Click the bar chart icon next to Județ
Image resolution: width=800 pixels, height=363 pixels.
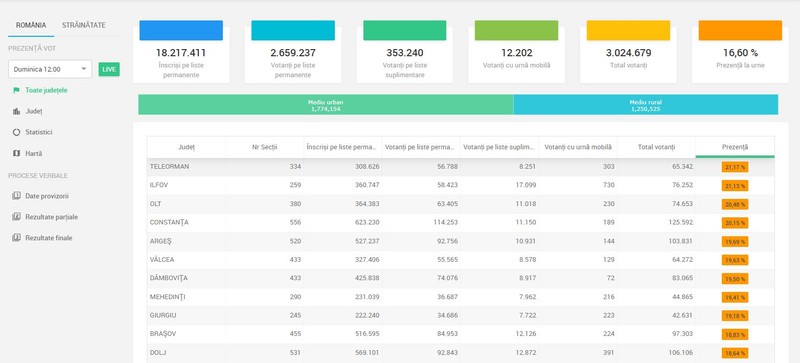coord(16,111)
